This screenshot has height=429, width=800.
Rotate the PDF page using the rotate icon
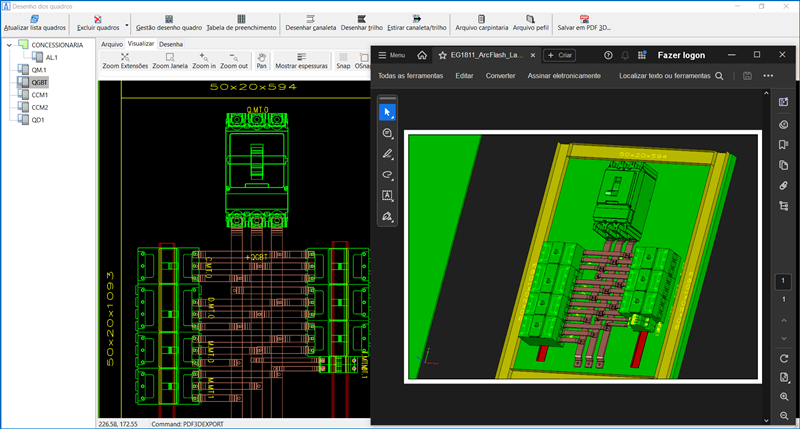coord(783,358)
